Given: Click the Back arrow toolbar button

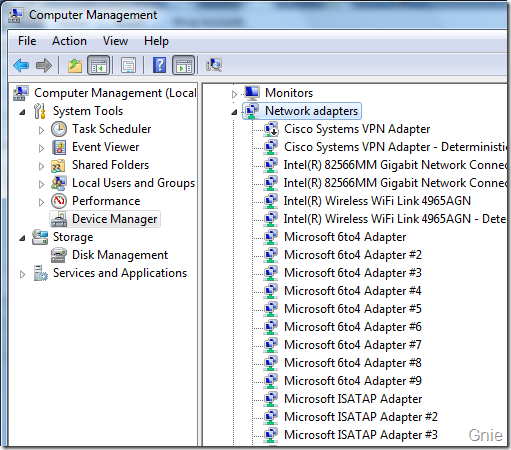Looking at the screenshot, I should click(x=21, y=65).
